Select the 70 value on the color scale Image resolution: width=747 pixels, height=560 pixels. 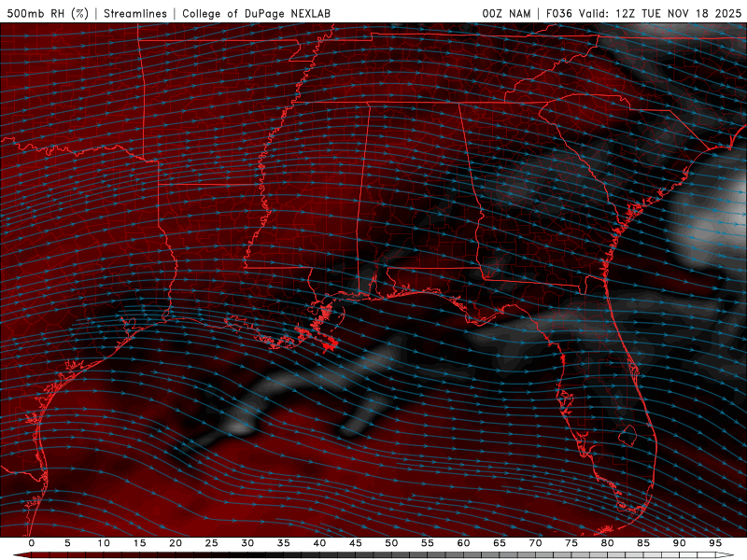535,543
